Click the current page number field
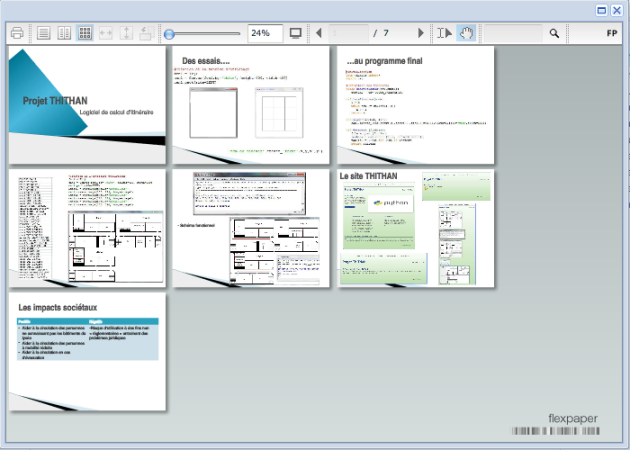Screen dimensions: 630x450 coord(348,33)
